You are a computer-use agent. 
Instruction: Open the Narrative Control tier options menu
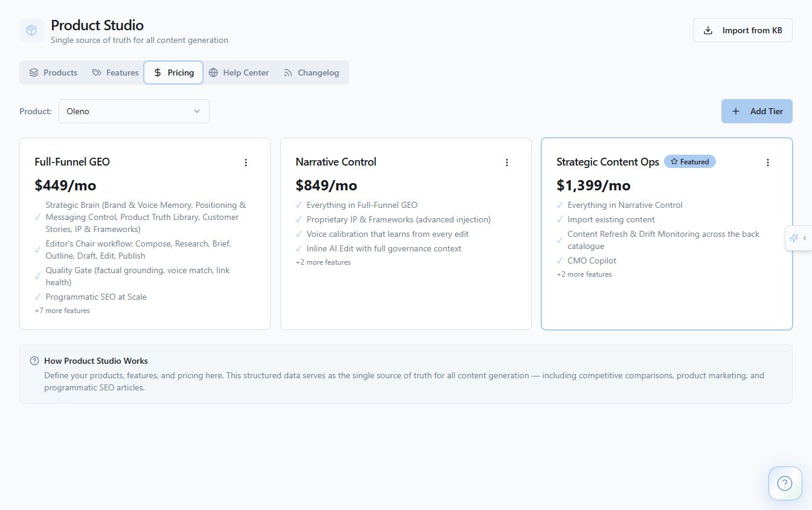507,163
